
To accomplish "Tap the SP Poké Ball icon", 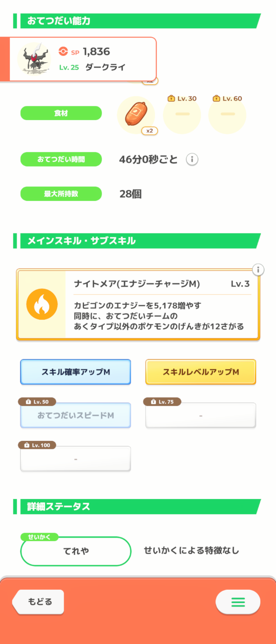I will click(x=63, y=52).
